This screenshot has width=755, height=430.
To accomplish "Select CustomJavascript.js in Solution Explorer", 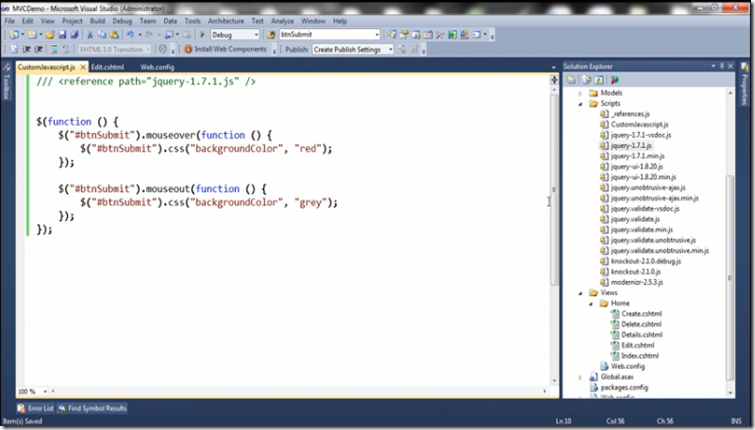I will click(x=639, y=124).
